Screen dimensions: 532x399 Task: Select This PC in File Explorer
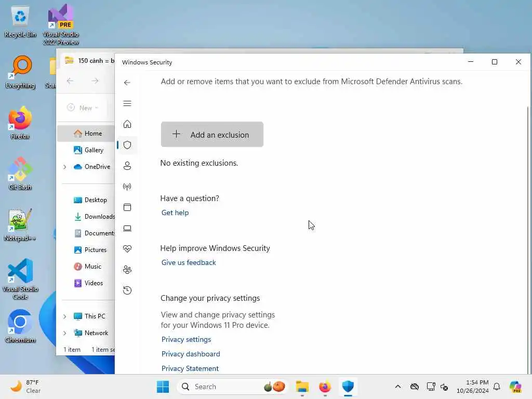pyautogui.click(x=89, y=316)
